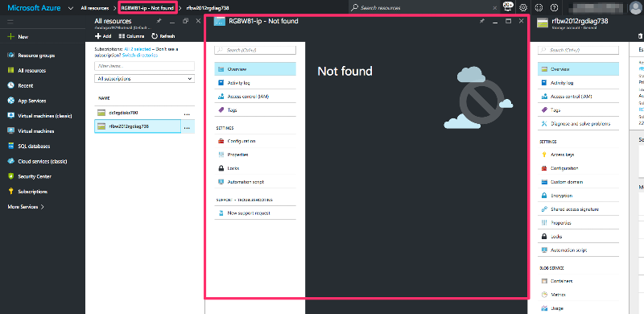Image resolution: width=644 pixels, height=314 pixels.
Task: Open Metrics under Blob service
Action: coord(578,295)
